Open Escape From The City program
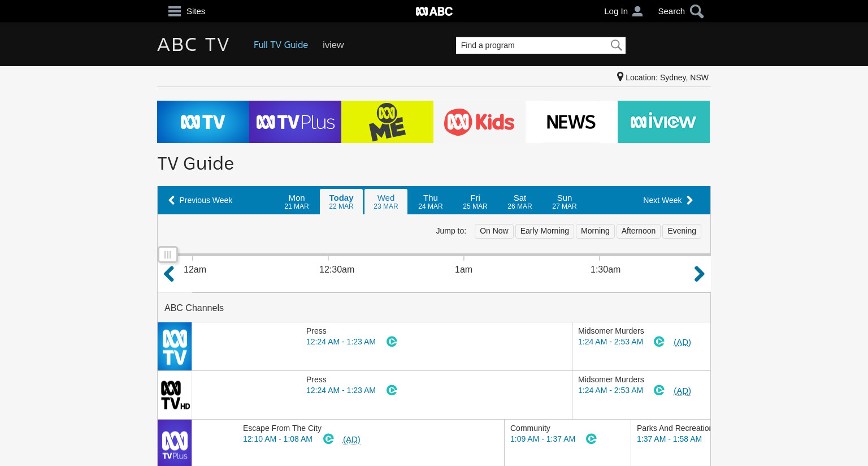The image size is (868, 466). coord(282,428)
